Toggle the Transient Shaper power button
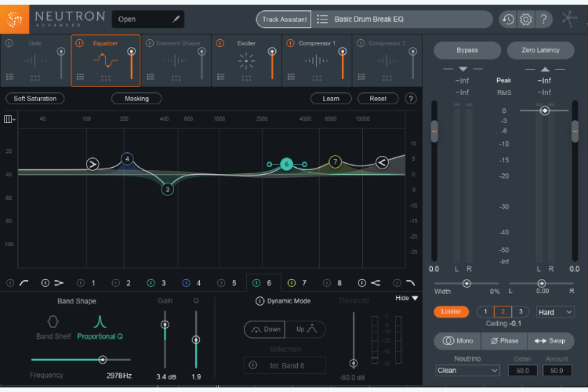 click(150, 43)
